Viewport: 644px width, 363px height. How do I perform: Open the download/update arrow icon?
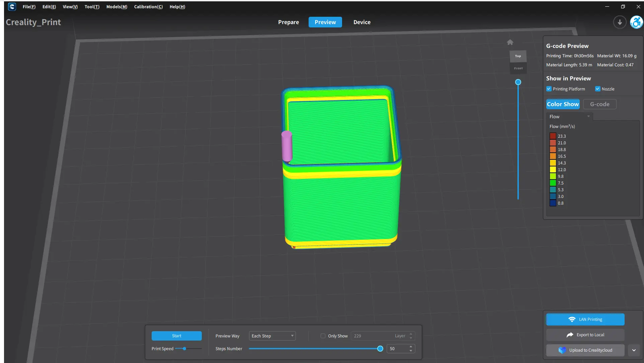pyautogui.click(x=620, y=22)
